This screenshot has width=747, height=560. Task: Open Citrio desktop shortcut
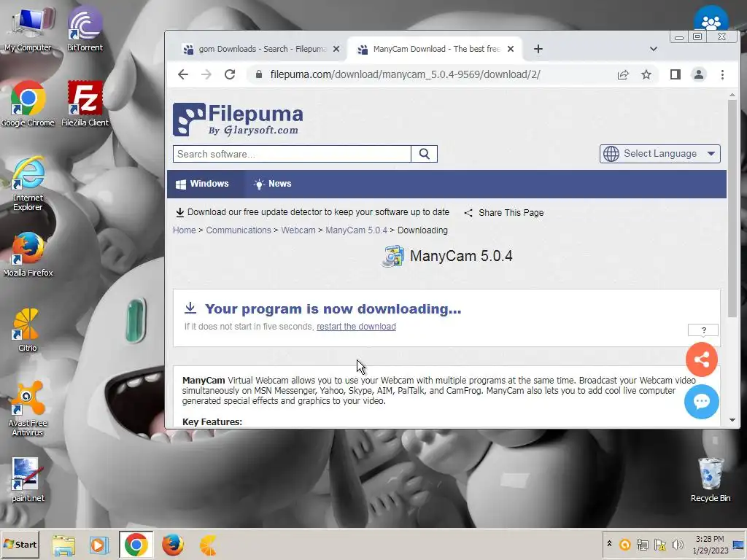click(27, 330)
